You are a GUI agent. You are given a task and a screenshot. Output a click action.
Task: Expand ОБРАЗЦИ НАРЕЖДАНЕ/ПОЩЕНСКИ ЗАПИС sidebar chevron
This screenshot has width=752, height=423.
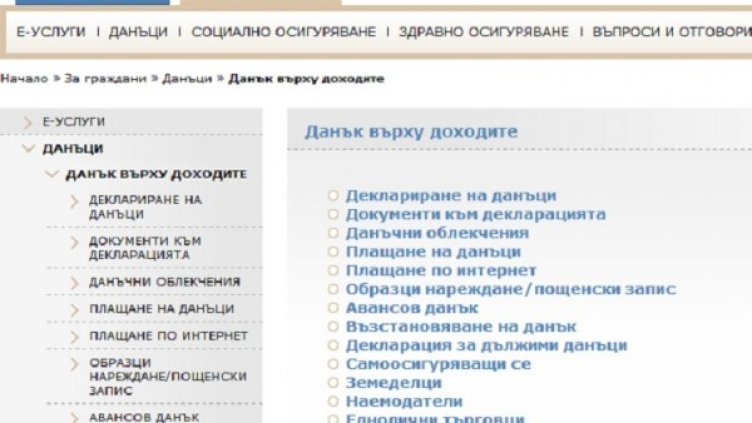coord(74,364)
